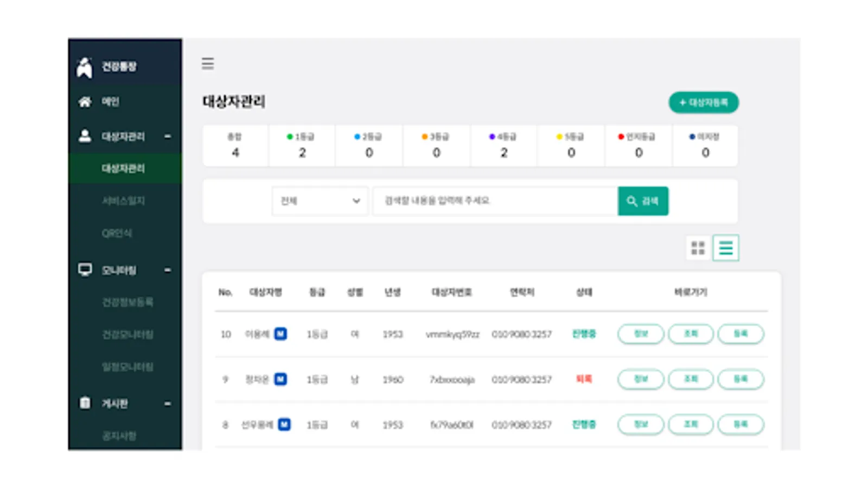Click the app logo icon

[84, 67]
